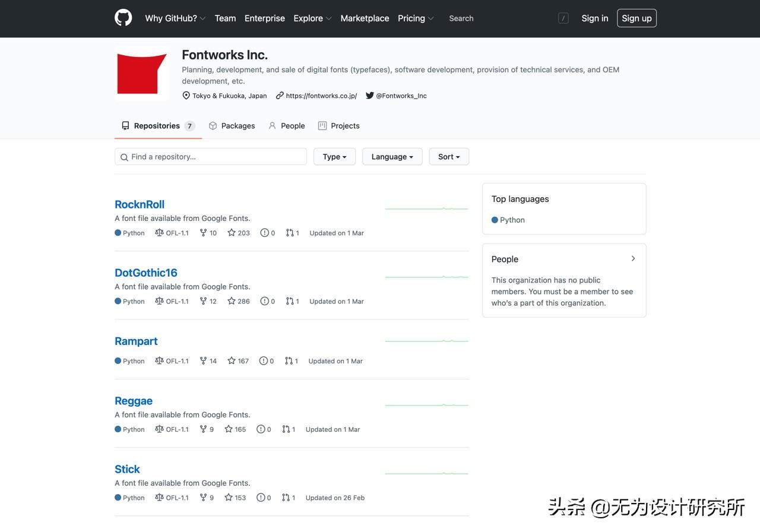View DotGothic16 activity sparkline graph
The width and height of the screenshot is (760, 532).
tap(426, 277)
